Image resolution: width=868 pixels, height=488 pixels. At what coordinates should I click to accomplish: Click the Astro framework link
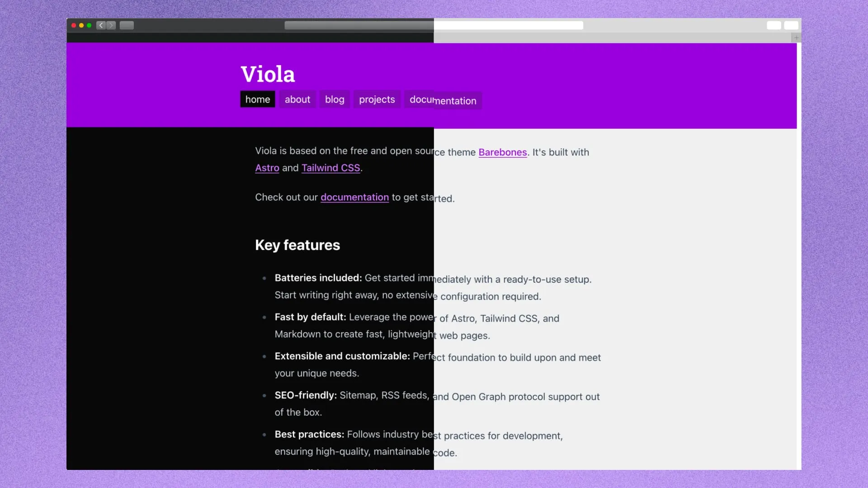(x=267, y=168)
